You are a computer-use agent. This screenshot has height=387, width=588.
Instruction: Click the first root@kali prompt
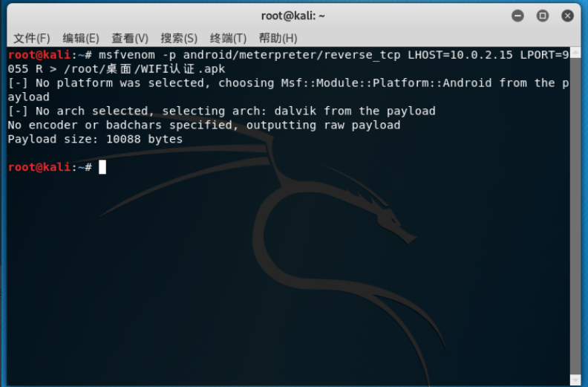click(x=50, y=55)
